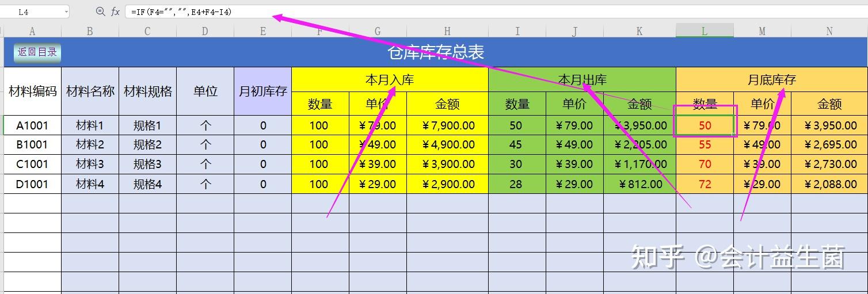Select the 月初库存 header cell
Image resolution: width=868 pixels, height=294 pixels.
263,91
